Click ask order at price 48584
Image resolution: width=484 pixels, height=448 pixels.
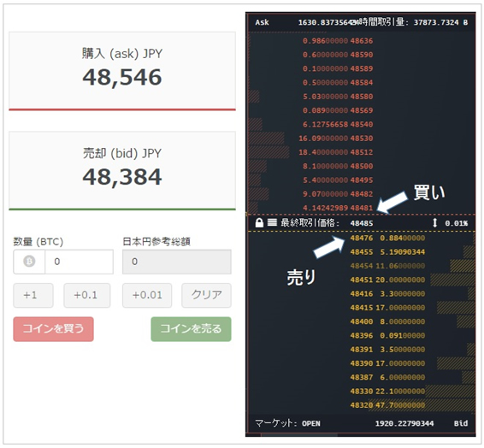pyautogui.click(x=338, y=82)
